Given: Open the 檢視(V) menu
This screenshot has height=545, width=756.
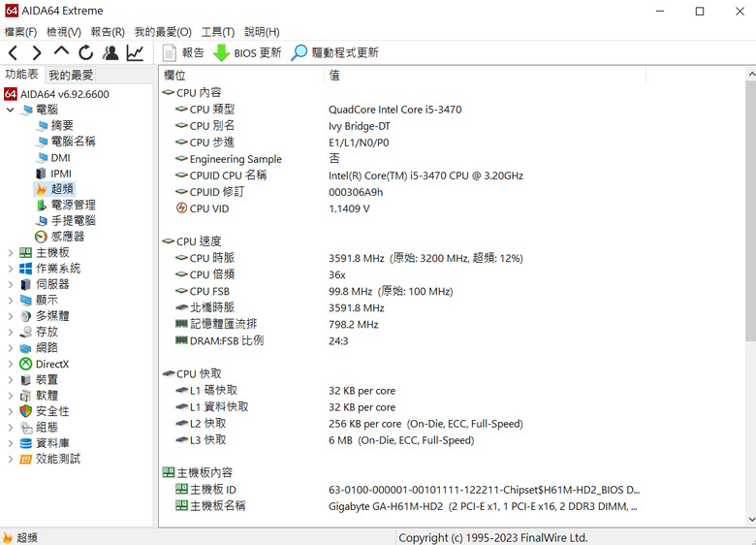Looking at the screenshot, I should click(64, 32).
